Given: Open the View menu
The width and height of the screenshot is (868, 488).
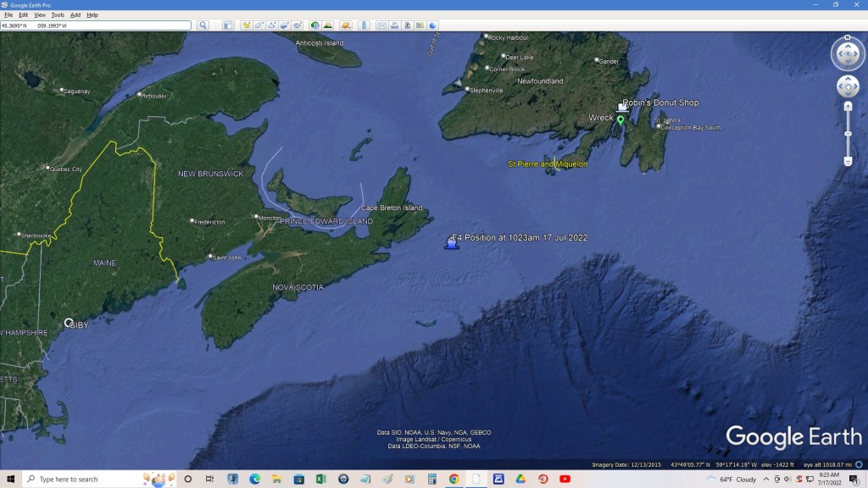Looking at the screenshot, I should [39, 15].
